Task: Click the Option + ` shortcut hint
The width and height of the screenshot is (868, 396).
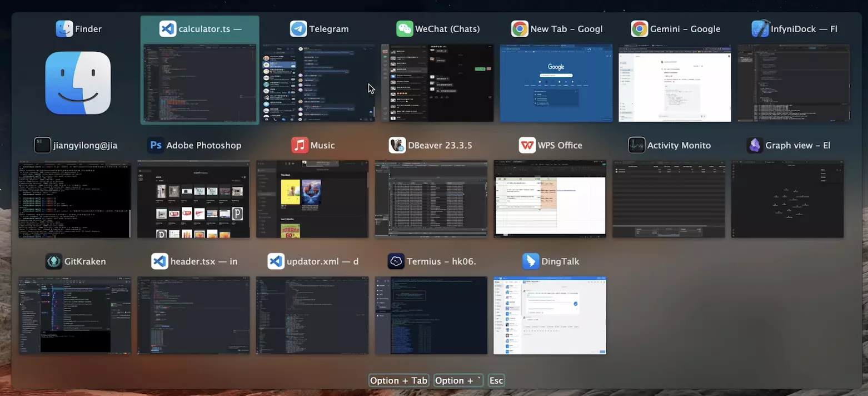Action: click(459, 380)
